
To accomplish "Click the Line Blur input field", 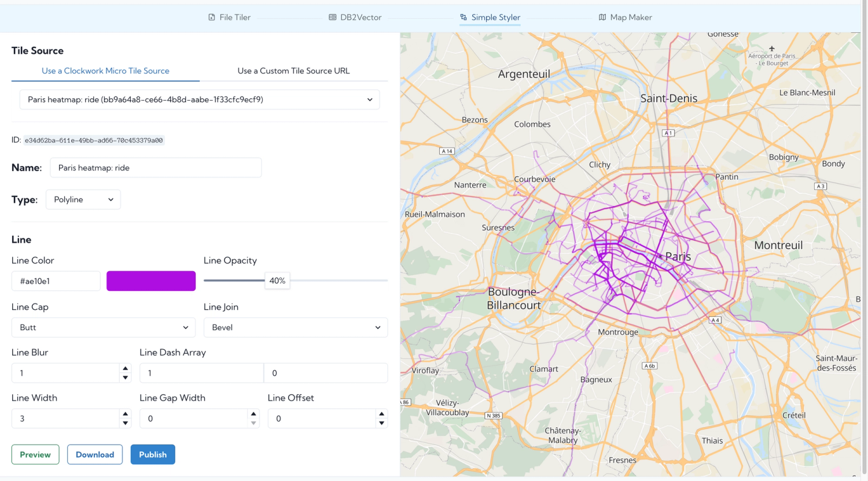I will pos(65,373).
